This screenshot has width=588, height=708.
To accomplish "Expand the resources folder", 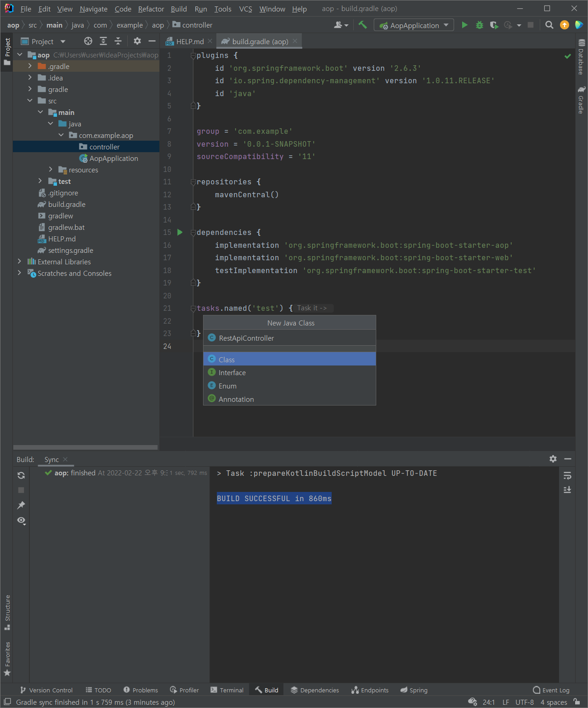I will (x=51, y=170).
